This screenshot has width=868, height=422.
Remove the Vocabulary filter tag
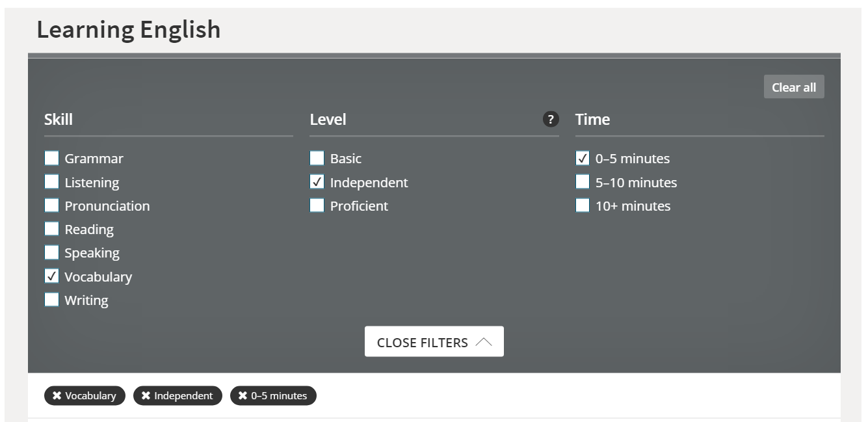57,396
